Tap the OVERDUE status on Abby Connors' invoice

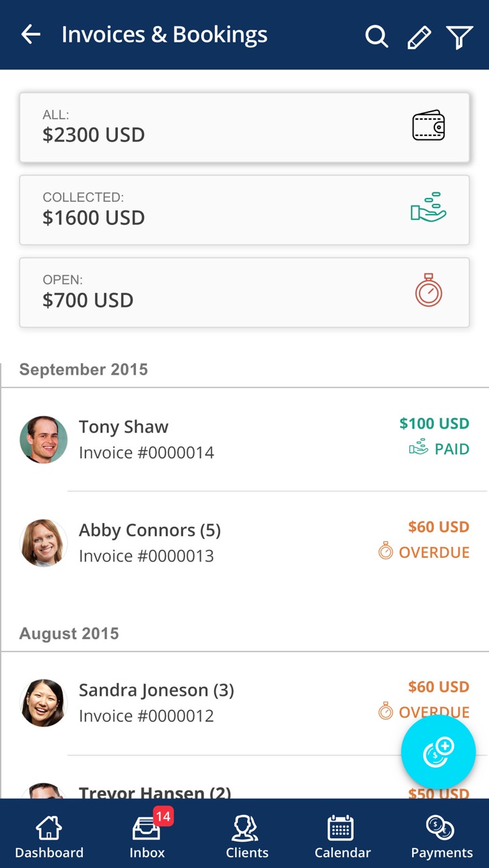coord(424,552)
